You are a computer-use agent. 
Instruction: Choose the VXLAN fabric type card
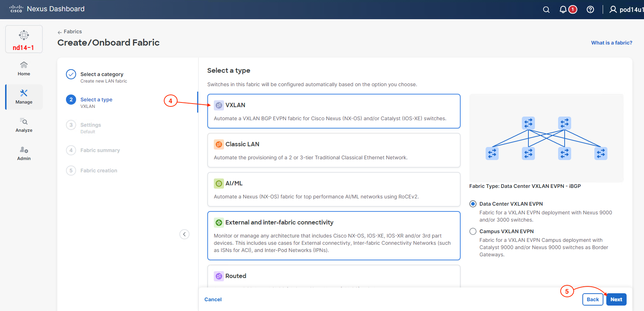pyautogui.click(x=333, y=111)
